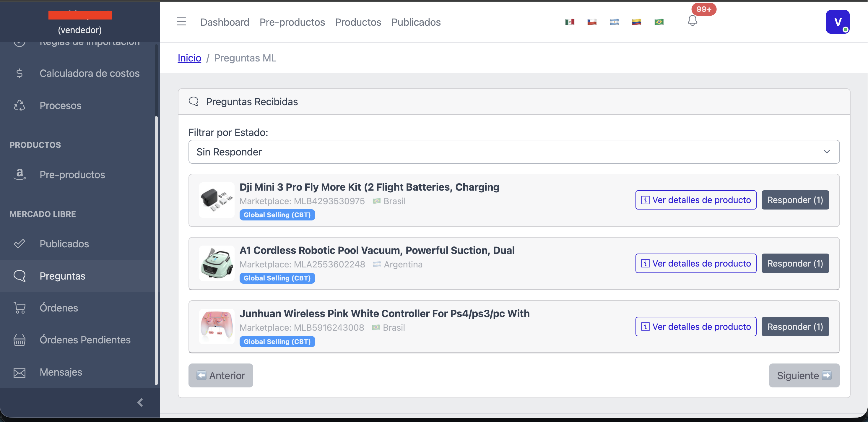Image resolution: width=868 pixels, height=422 pixels.
Task: Open the V user avatar menu
Action: [x=837, y=22]
